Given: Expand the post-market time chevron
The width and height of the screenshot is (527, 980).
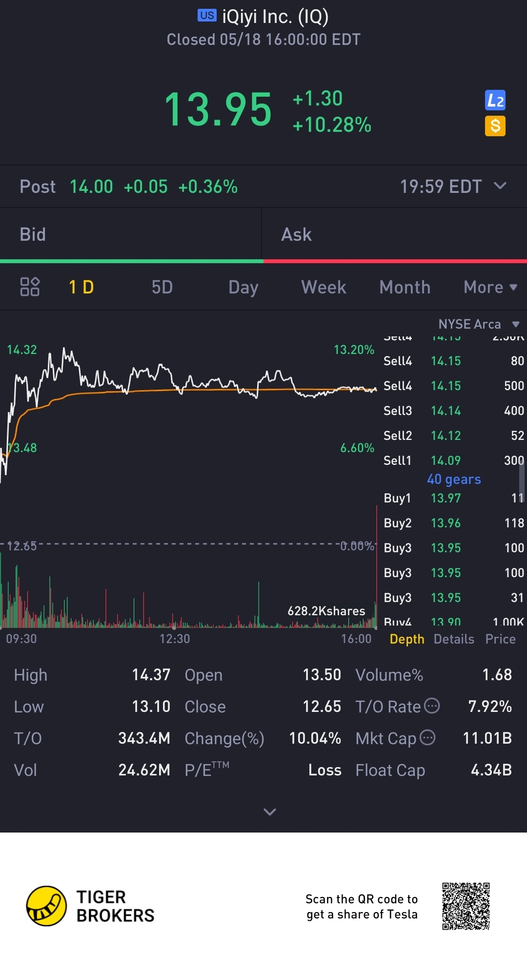Looking at the screenshot, I should point(500,186).
